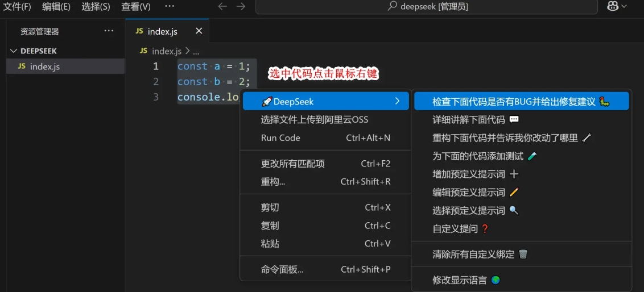Open the 编辑(E) menu
The image size is (644, 292).
56,7
